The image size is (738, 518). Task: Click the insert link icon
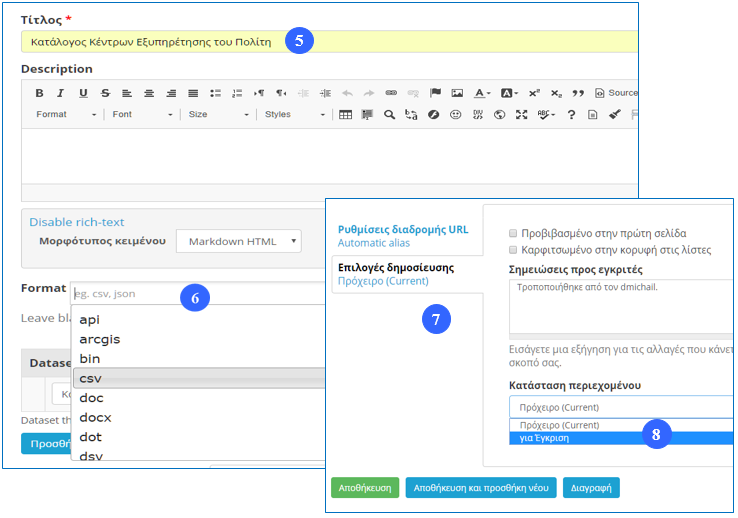coord(391,93)
